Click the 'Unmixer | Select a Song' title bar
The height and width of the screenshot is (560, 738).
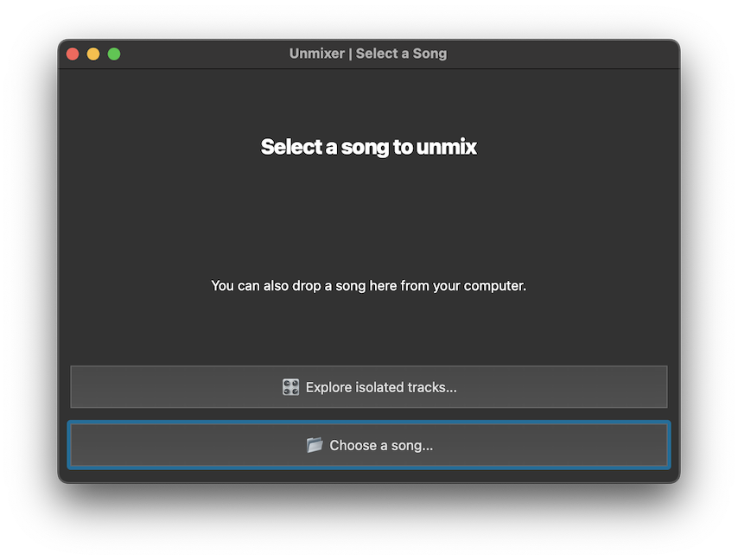coord(368,53)
